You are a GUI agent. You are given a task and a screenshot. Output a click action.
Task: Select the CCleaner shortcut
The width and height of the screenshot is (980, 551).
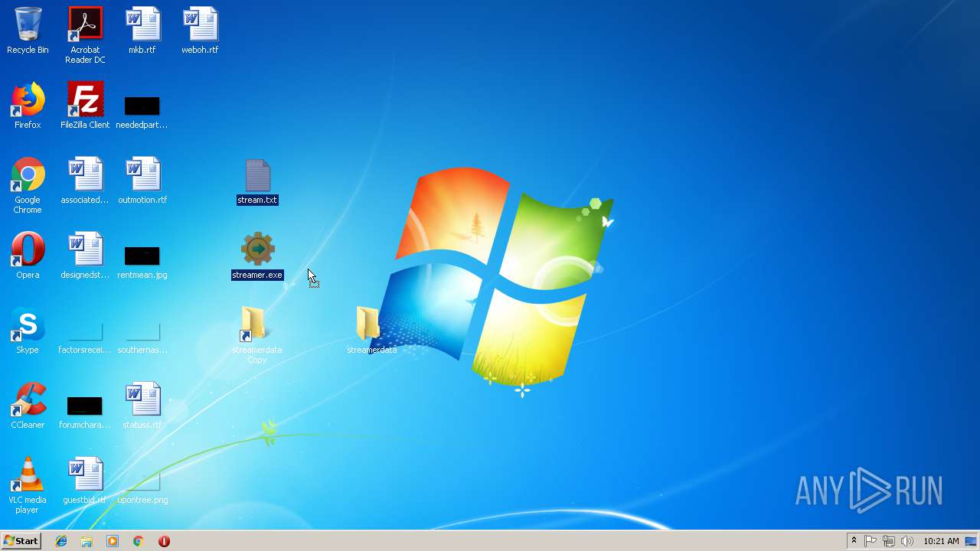[28, 406]
